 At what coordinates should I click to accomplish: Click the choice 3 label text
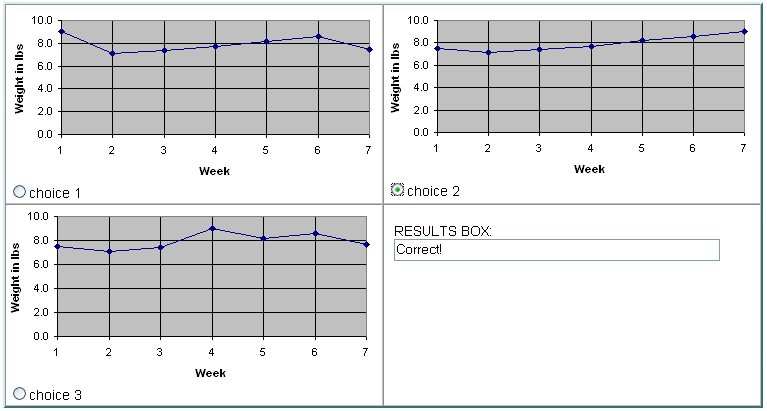click(55, 395)
